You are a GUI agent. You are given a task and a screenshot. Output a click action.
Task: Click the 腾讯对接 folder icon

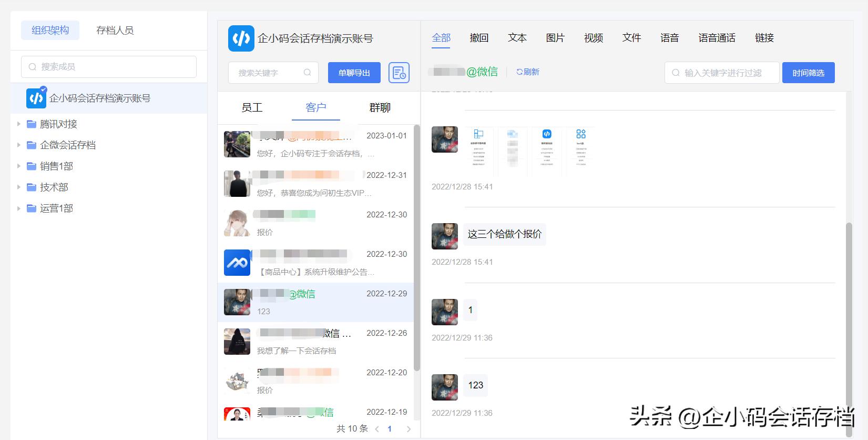(32, 124)
